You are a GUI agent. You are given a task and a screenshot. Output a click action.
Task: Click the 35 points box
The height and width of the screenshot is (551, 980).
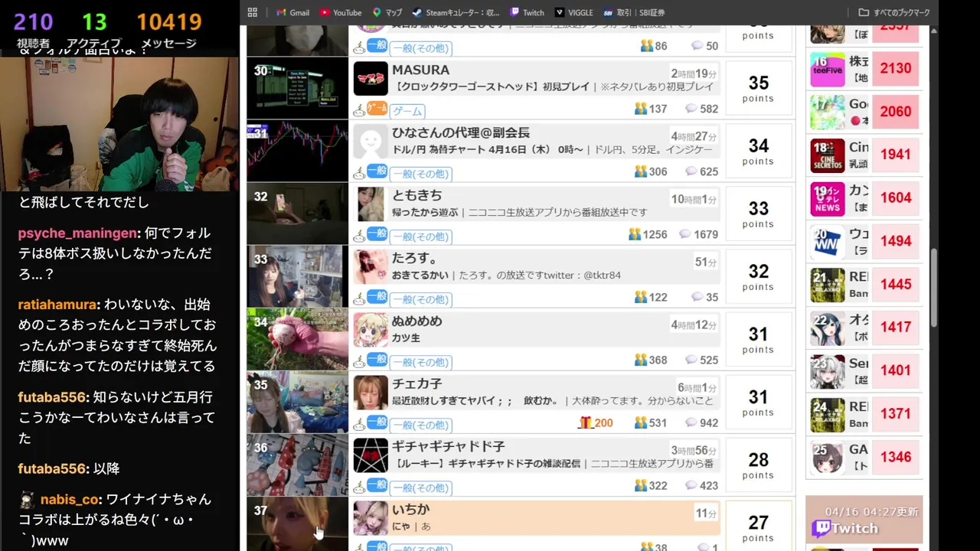758,88
